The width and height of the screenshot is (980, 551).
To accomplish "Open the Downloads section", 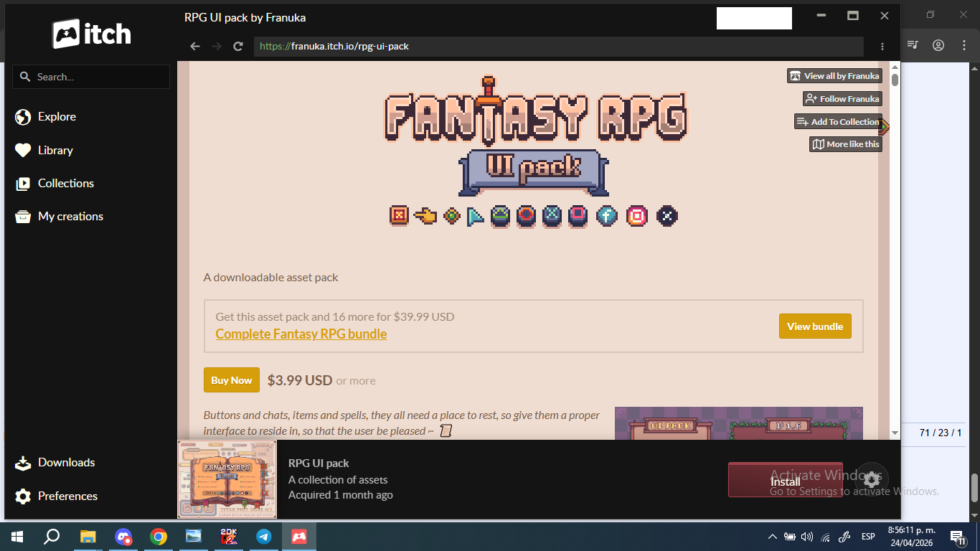I will coord(55,462).
